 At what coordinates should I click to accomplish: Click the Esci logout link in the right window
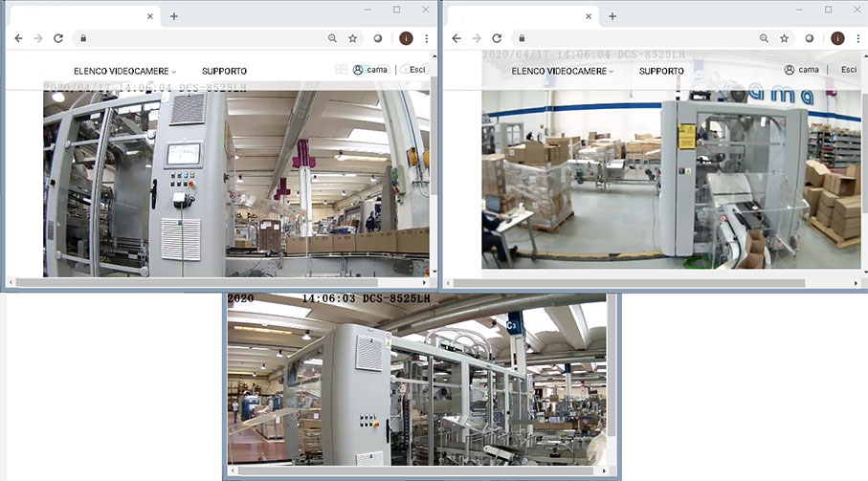tap(848, 70)
